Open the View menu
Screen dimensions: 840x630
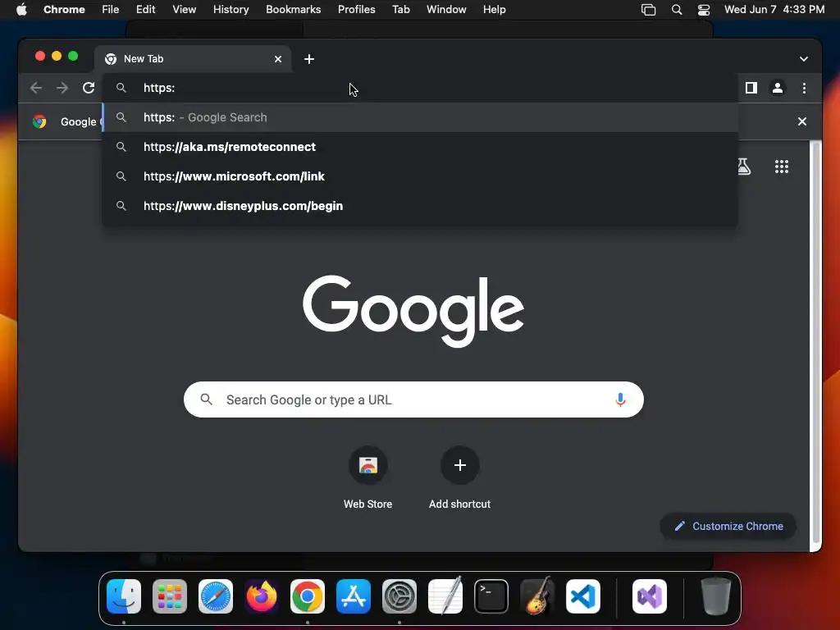coord(185,10)
